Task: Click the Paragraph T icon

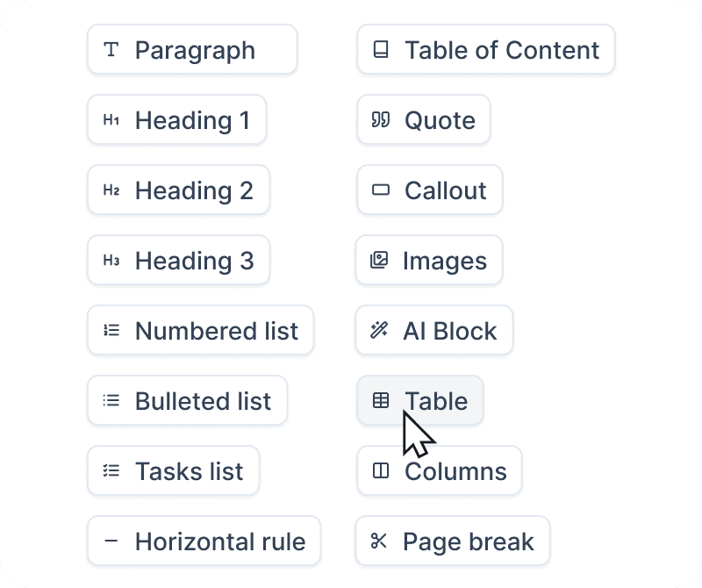Action: point(111,49)
